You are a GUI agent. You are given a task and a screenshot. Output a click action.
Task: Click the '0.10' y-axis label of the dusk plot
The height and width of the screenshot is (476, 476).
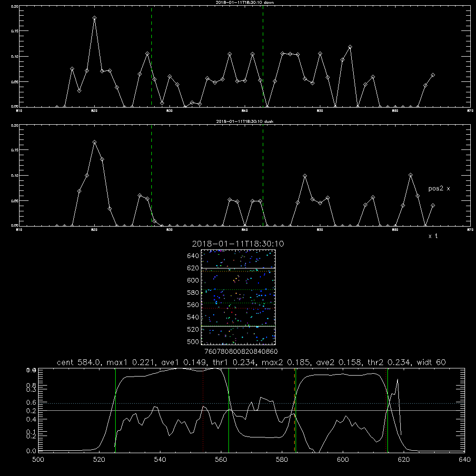pyautogui.click(x=15, y=176)
